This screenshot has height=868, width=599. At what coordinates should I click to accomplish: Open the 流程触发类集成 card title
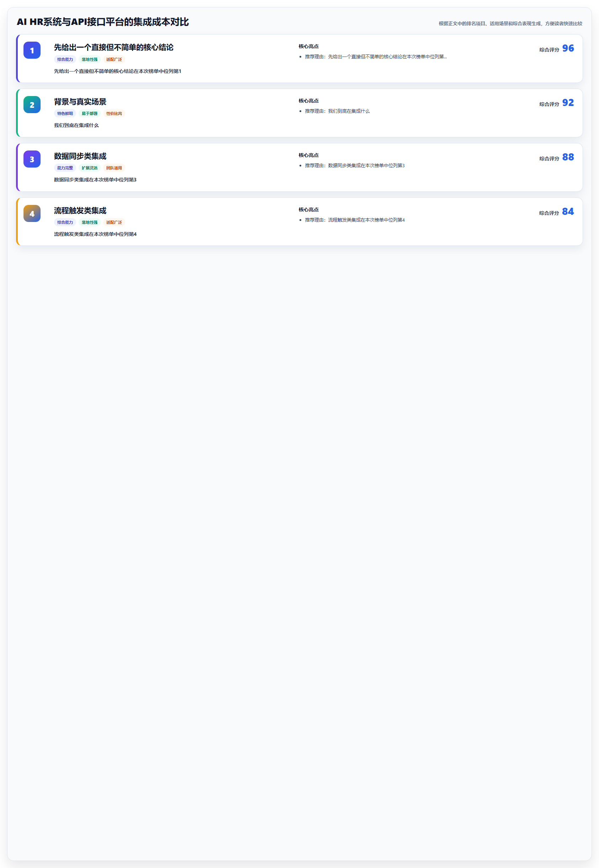pos(80,211)
